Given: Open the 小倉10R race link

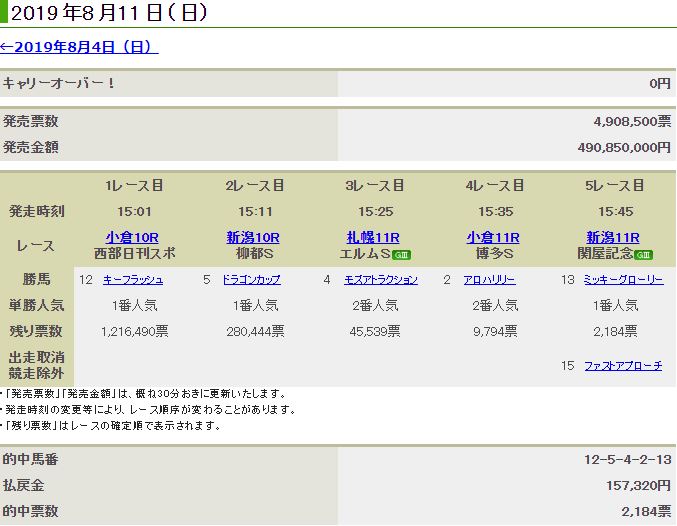Looking at the screenshot, I should pos(134,237).
